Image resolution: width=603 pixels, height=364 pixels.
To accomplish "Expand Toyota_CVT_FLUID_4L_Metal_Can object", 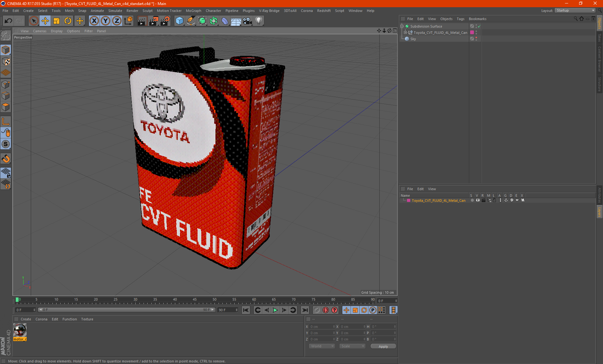I will pos(405,33).
